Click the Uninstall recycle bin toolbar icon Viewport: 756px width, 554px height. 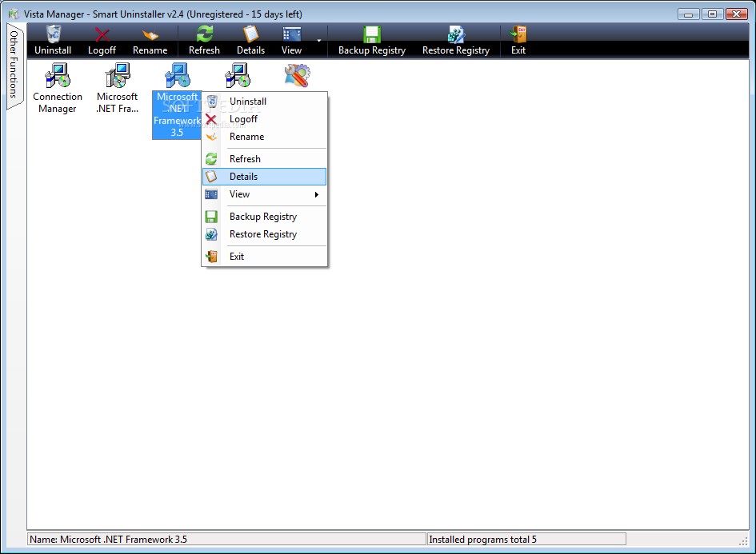(x=54, y=34)
